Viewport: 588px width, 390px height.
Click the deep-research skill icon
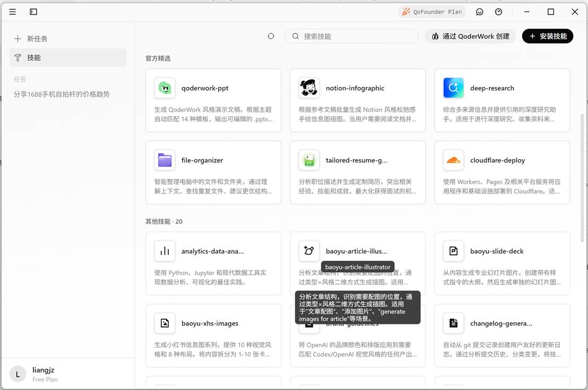click(x=453, y=88)
